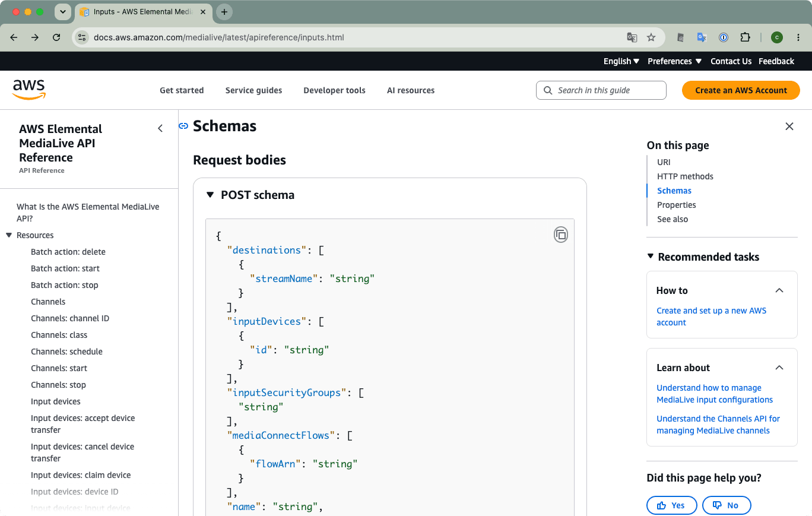Open the browser Extensions puzzle icon
This screenshot has height=516, width=812.
745,37
